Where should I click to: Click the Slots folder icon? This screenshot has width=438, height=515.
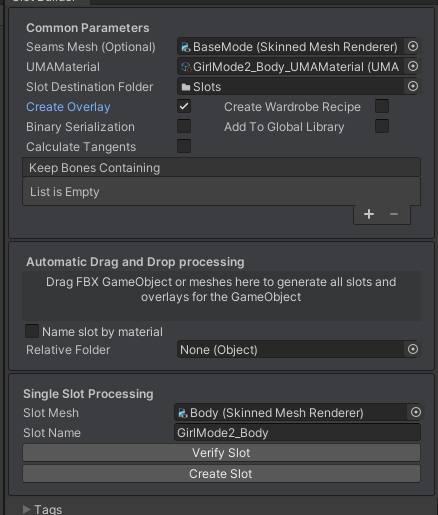186,87
